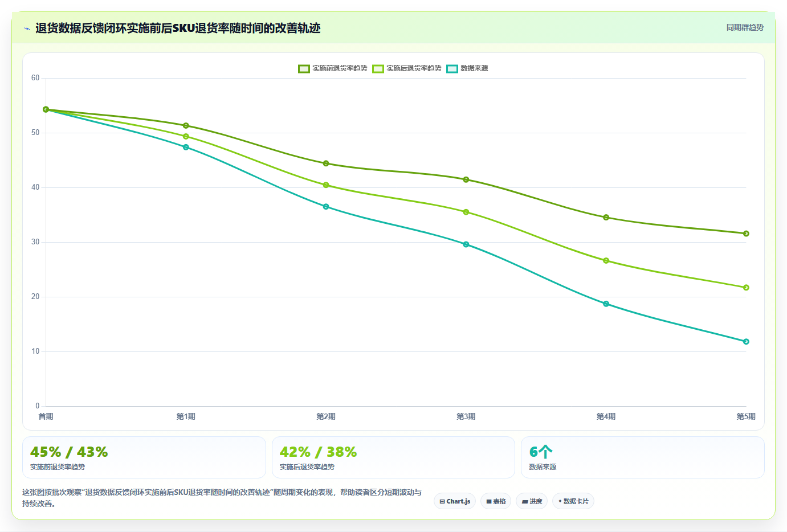Click the 第1期 x-axis label
This screenshot has width=787, height=532.
[186, 416]
